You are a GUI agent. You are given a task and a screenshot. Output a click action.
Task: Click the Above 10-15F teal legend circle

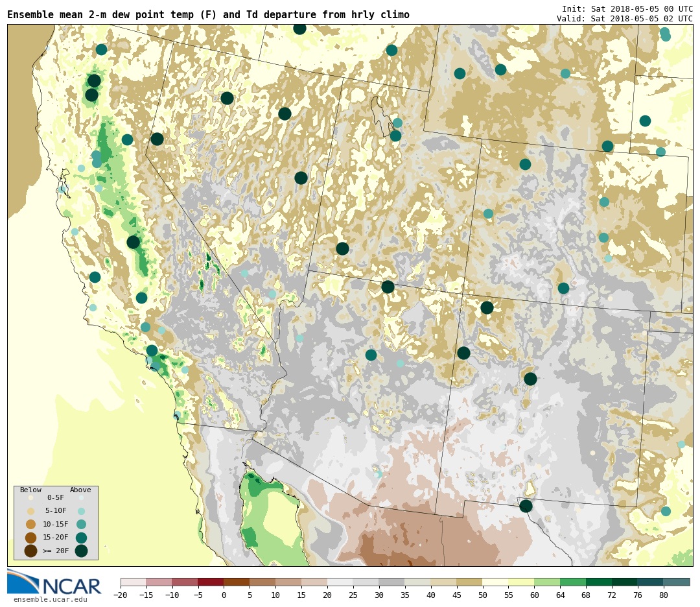[x=81, y=525]
